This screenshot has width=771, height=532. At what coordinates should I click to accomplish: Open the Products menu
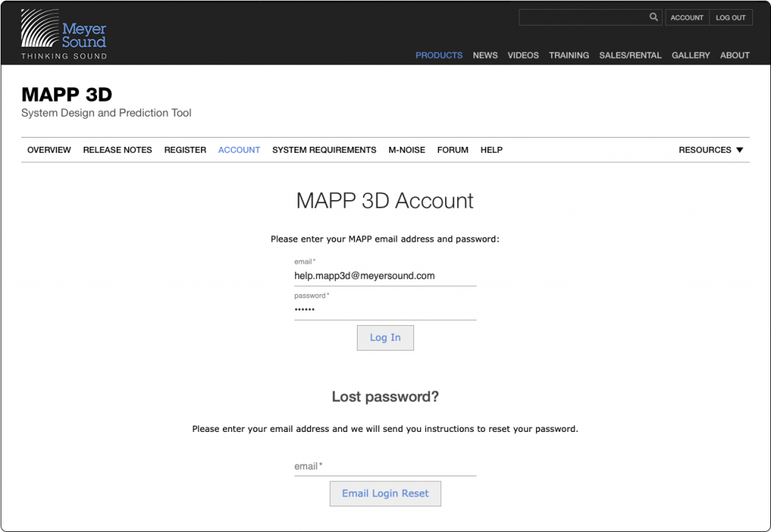439,55
